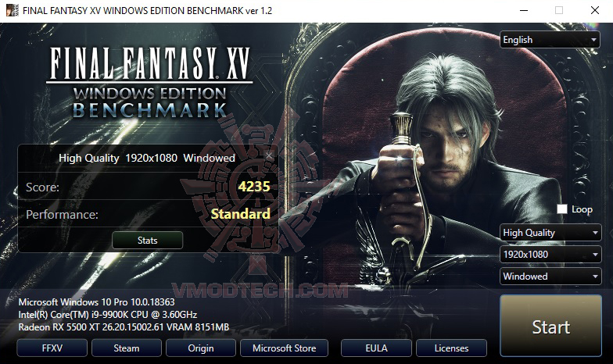Open the Steam store button

[x=127, y=348]
